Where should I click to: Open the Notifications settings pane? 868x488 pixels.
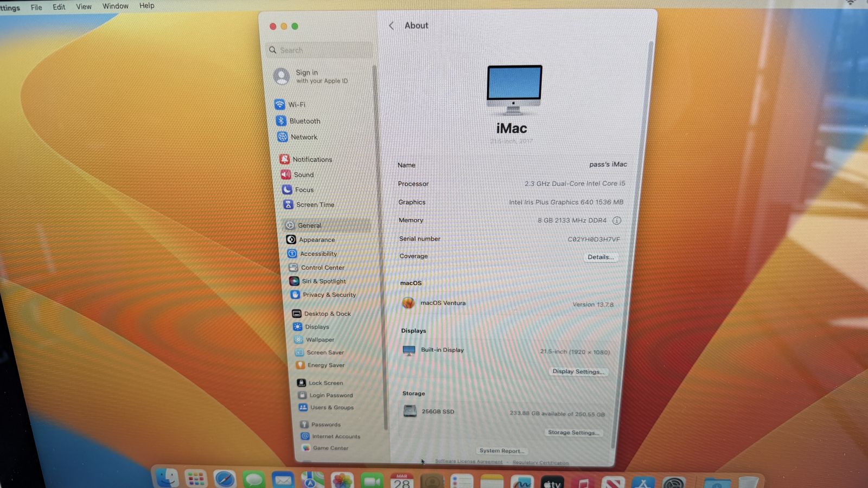pos(312,159)
